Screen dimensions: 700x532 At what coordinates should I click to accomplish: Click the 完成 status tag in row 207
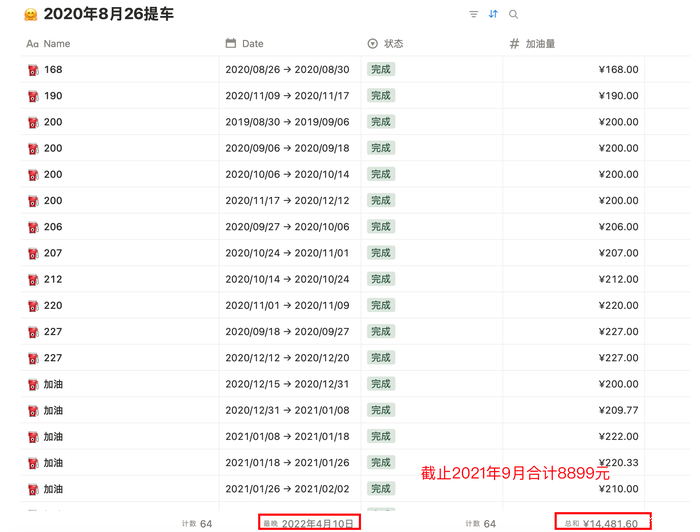pos(380,253)
